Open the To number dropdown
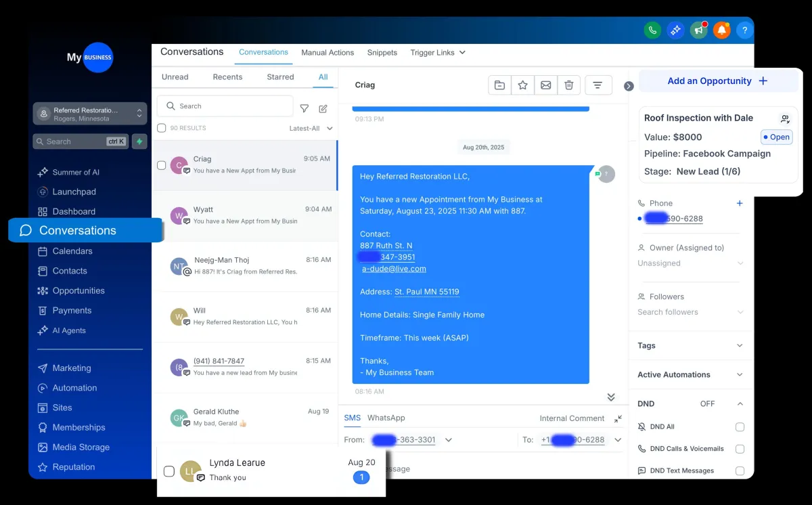Image resolution: width=812 pixels, height=505 pixels. click(x=617, y=439)
